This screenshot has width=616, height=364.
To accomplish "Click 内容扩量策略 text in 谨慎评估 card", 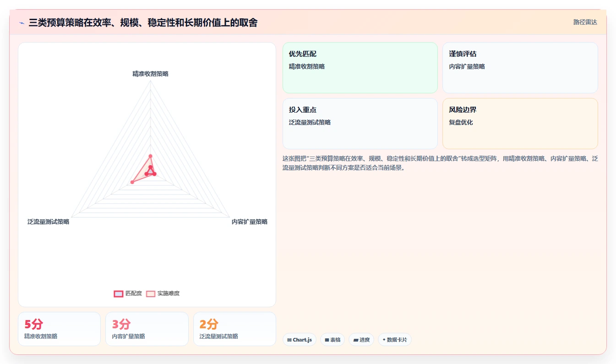I will click(x=467, y=66).
